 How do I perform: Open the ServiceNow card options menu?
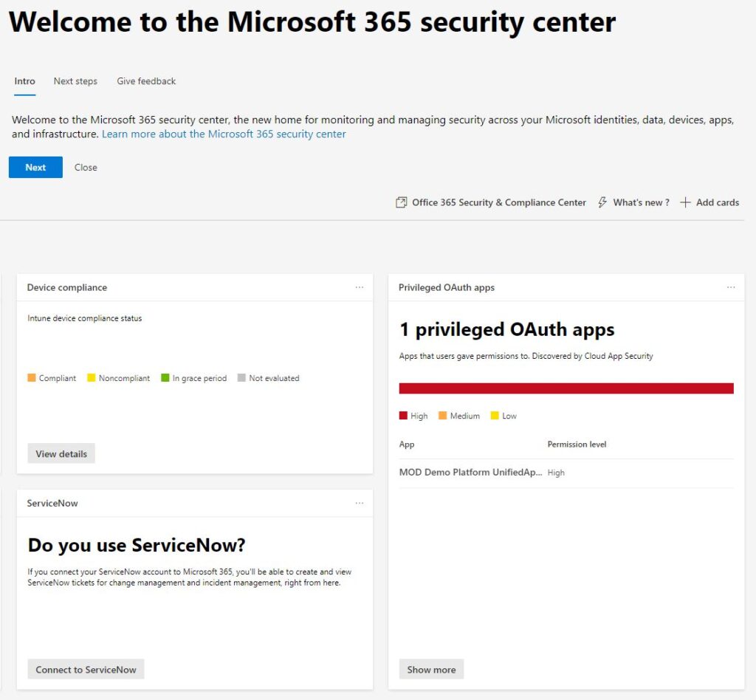coord(360,503)
